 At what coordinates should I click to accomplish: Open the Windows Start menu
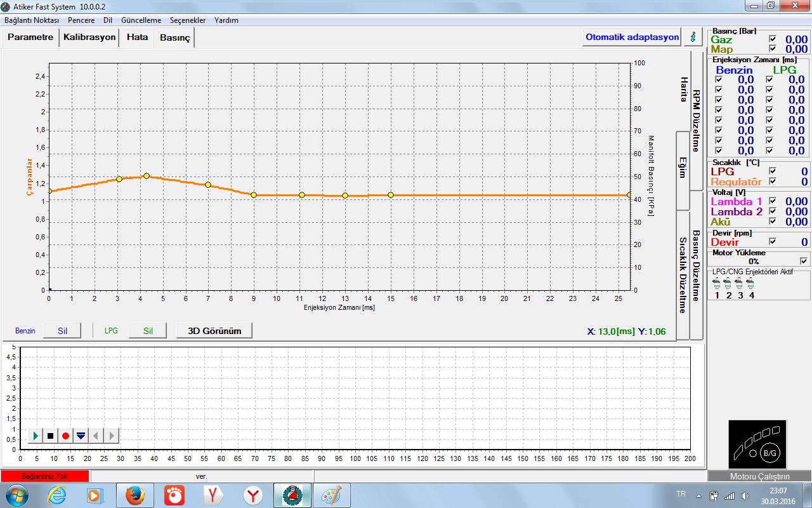point(16,495)
